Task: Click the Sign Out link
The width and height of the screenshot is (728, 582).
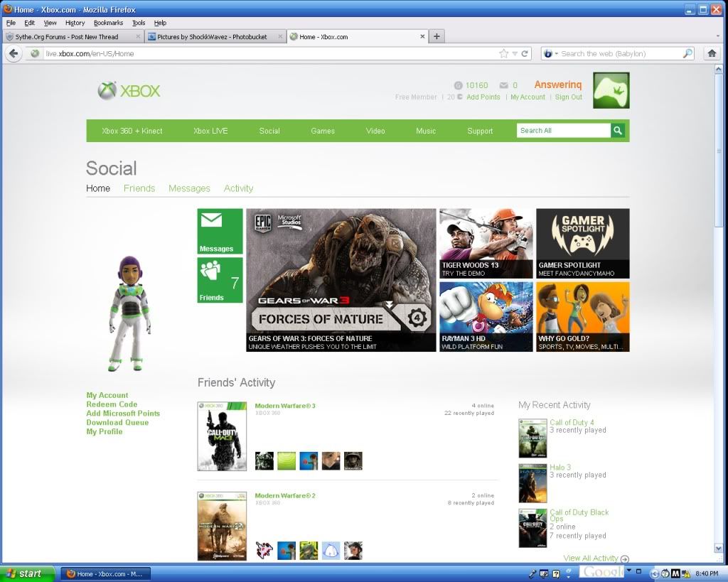Action: (x=568, y=97)
